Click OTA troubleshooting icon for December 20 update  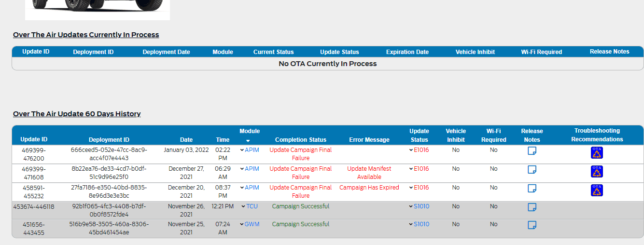(x=597, y=191)
